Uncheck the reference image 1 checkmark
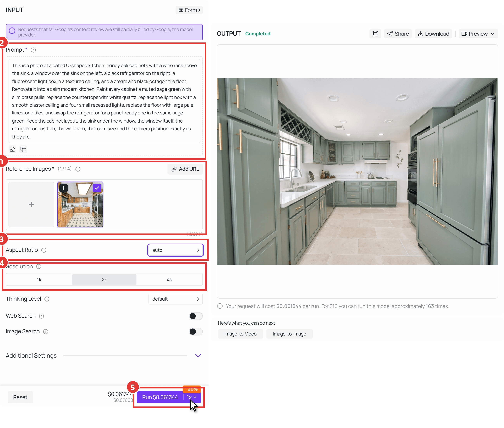The width and height of the screenshot is (504, 428). (x=97, y=188)
